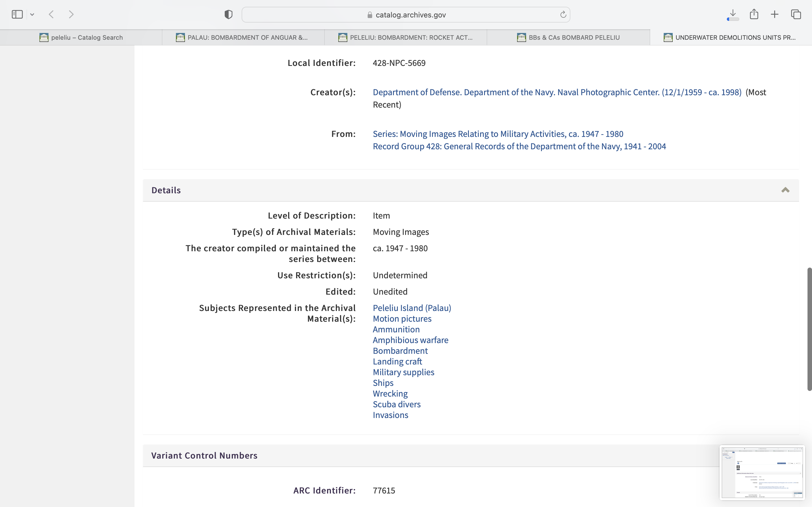Open the Record Group 428 link
Image resolution: width=812 pixels, height=507 pixels.
click(x=519, y=146)
